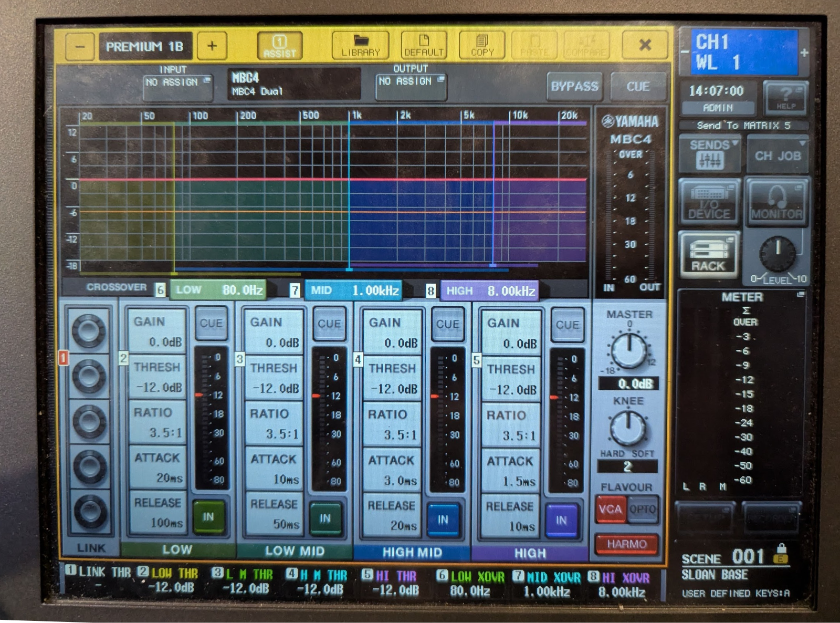Toggle CUE for the High Mid band
The width and height of the screenshot is (840, 623).
[x=448, y=325]
